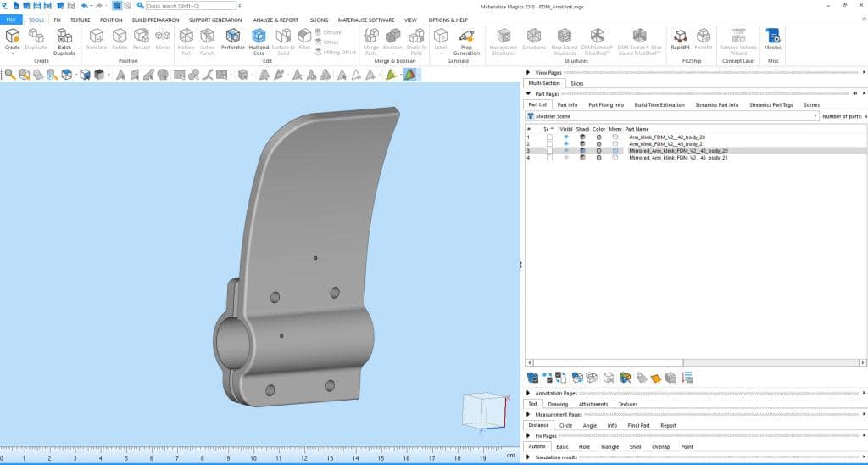
Task: Click the zoom magnifier icon in view toolbar
Action: pos(9,75)
